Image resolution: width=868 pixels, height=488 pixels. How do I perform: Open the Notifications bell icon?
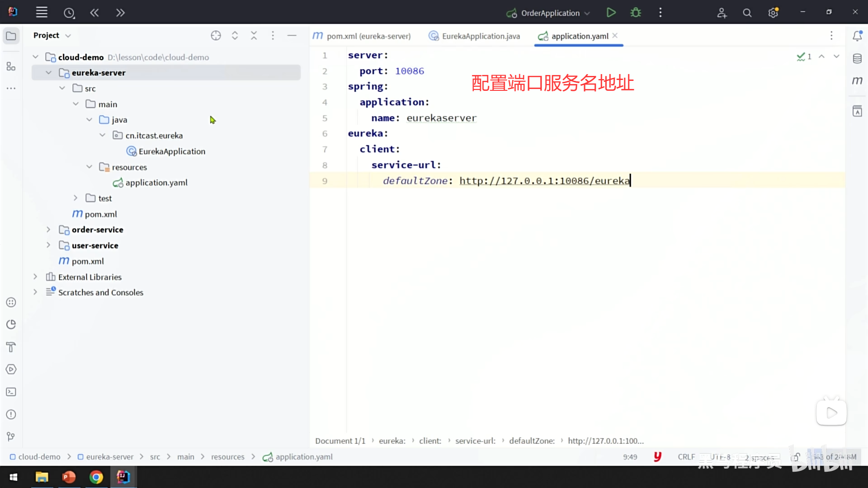[x=857, y=36]
